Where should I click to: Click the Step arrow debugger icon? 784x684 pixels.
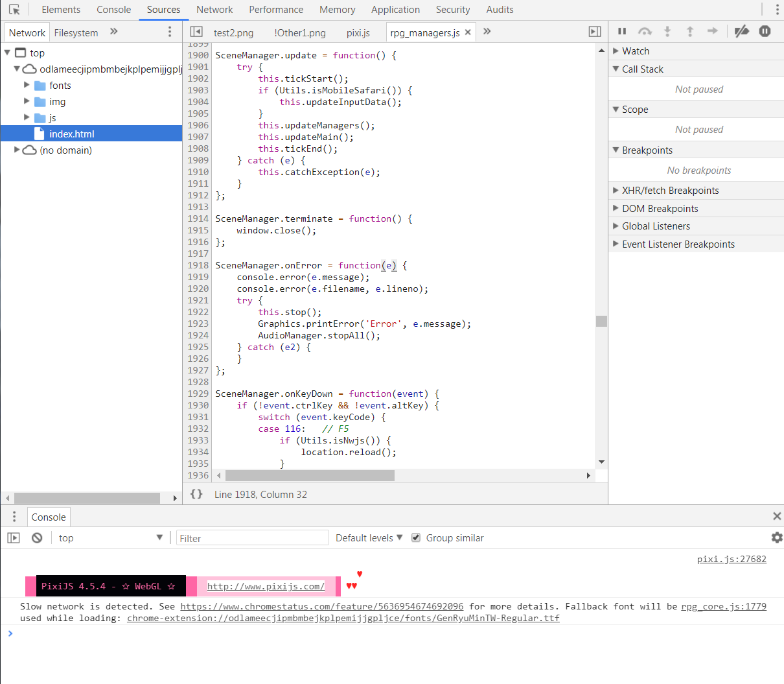pyautogui.click(x=713, y=31)
